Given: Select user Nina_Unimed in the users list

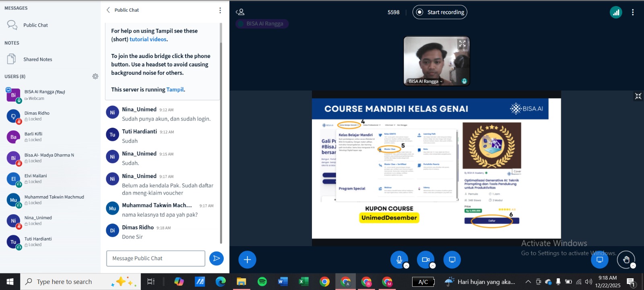Looking at the screenshot, I should (50, 221).
